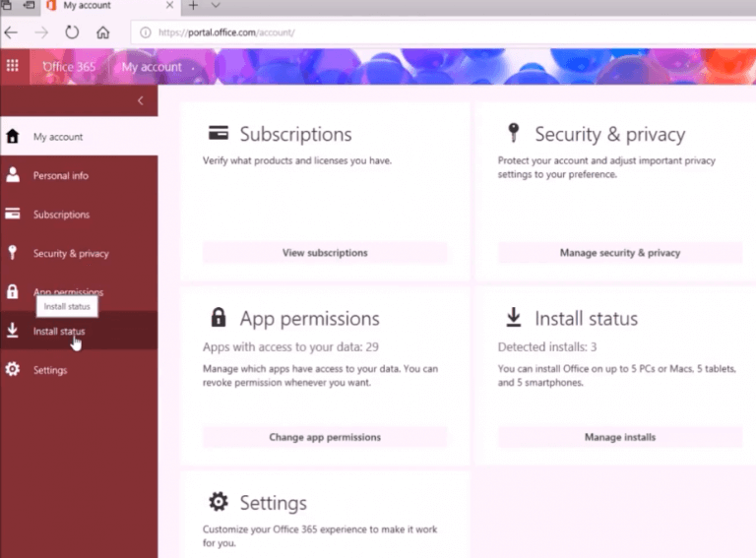
Task: Click the site info icon in address bar
Action: click(145, 32)
